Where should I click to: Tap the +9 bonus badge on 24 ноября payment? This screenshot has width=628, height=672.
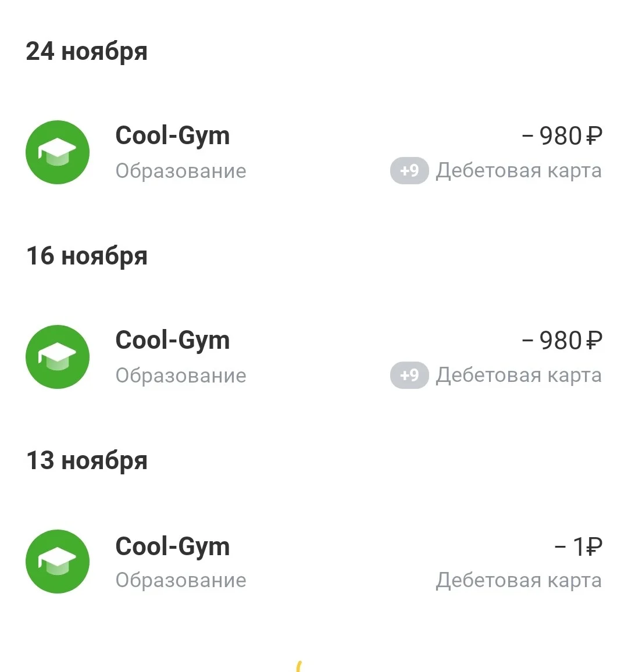tap(409, 170)
